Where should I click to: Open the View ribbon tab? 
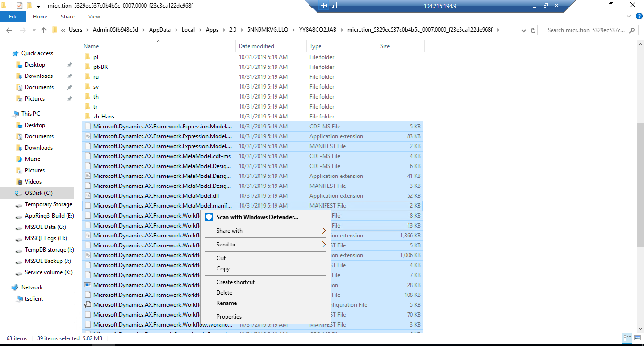point(94,17)
